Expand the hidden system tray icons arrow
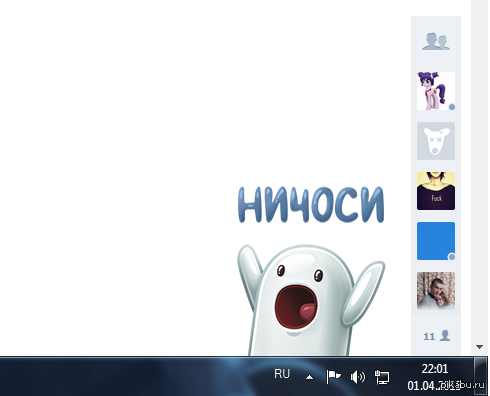Viewport: 490px width, 396px height. point(310,377)
